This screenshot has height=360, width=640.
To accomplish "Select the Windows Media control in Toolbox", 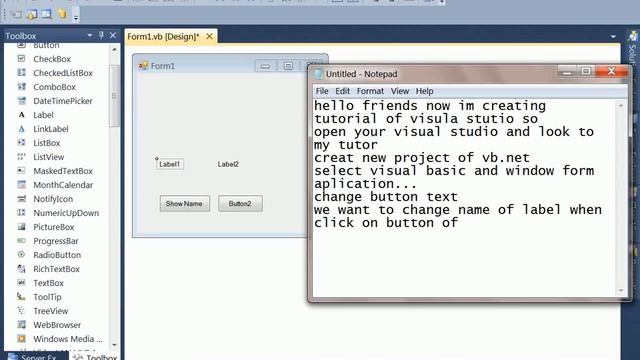I will tap(67, 339).
